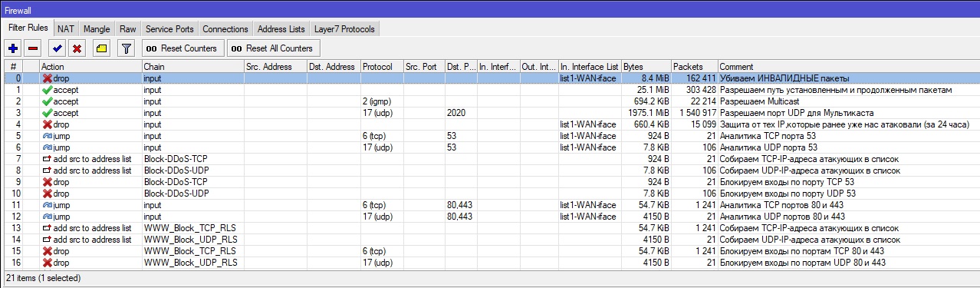
Task: Click '1975.1 MiB' bytes value
Action: coord(649,113)
